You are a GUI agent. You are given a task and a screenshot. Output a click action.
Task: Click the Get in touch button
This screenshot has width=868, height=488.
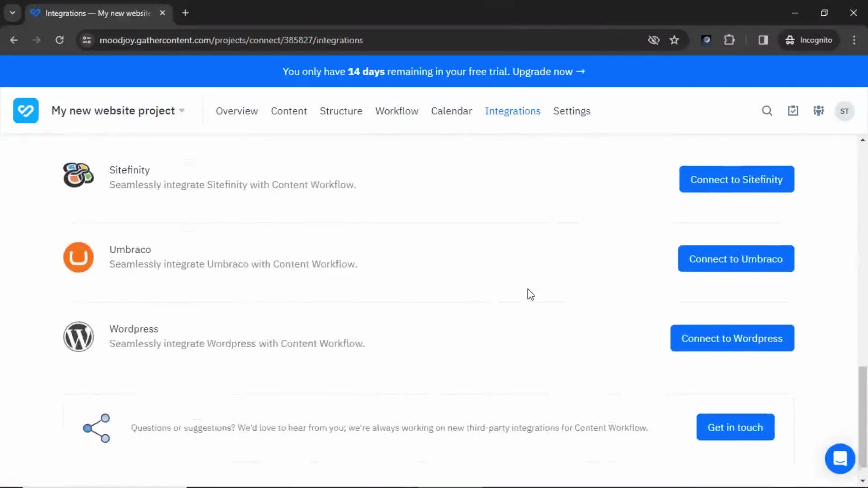pos(735,427)
